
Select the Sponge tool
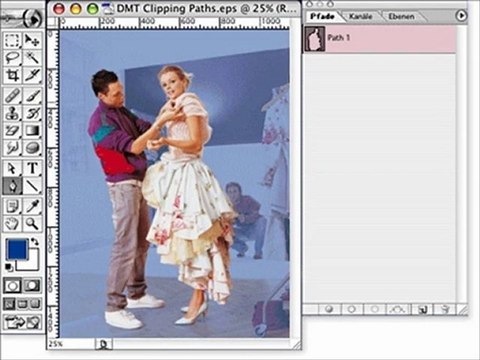(32, 148)
